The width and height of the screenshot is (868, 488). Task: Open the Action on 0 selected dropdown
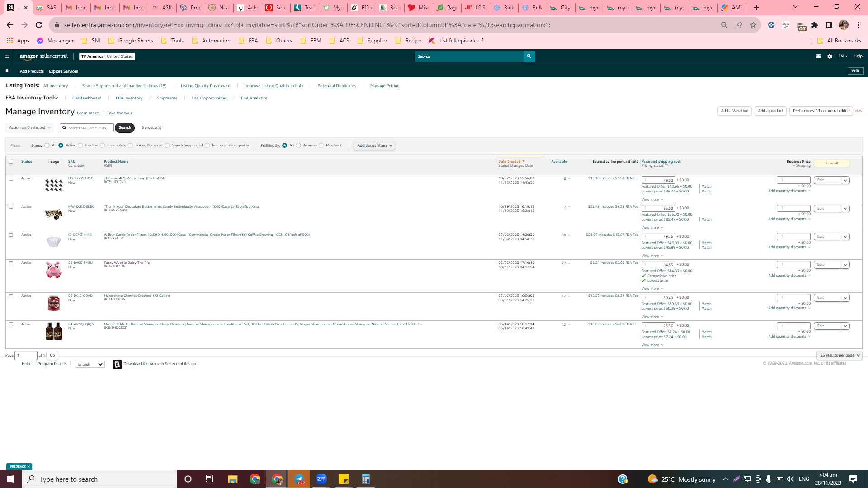tap(29, 127)
